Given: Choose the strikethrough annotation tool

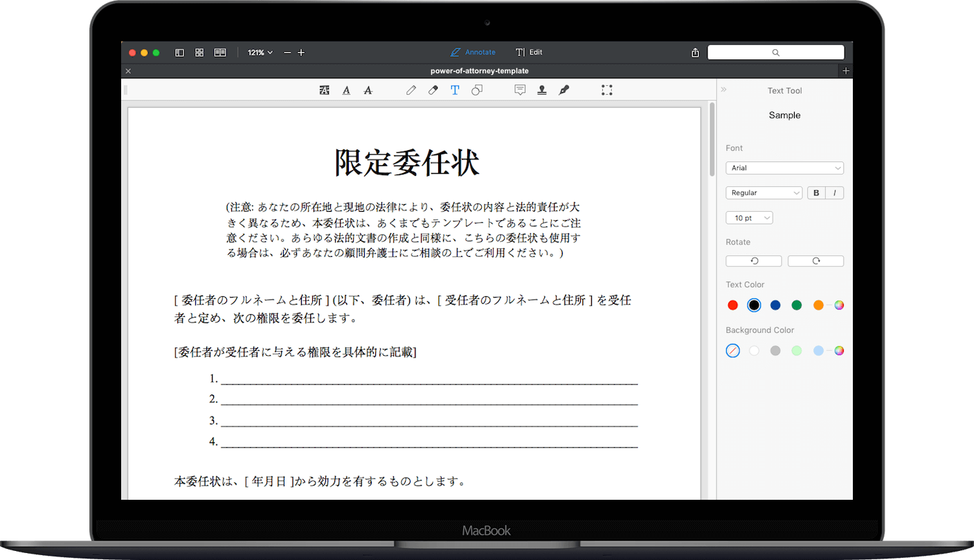Looking at the screenshot, I should pos(368,90).
